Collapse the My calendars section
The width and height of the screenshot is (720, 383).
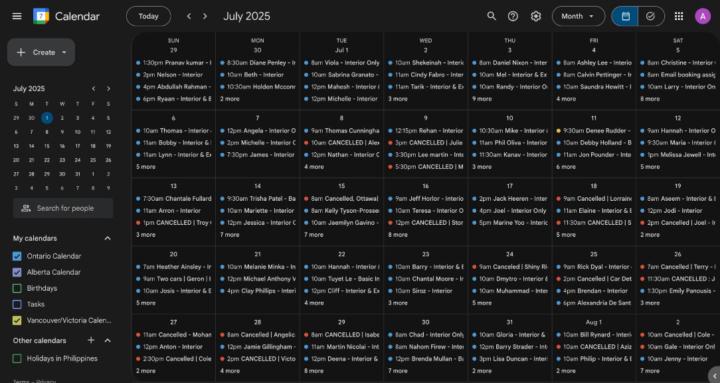pos(107,238)
